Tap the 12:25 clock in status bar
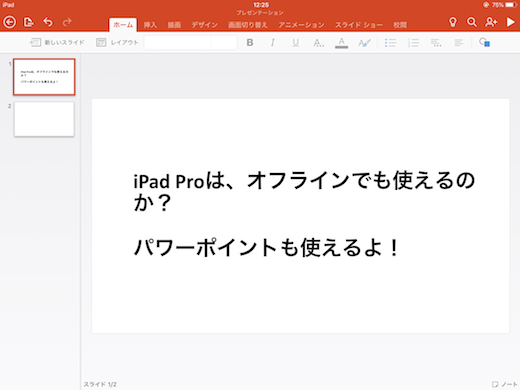This screenshot has height=390, width=520. click(x=261, y=5)
